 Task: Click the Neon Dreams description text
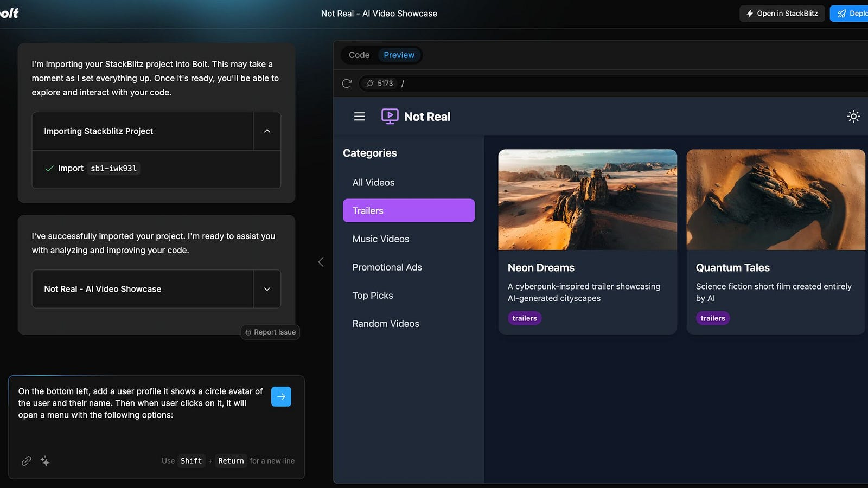click(584, 292)
